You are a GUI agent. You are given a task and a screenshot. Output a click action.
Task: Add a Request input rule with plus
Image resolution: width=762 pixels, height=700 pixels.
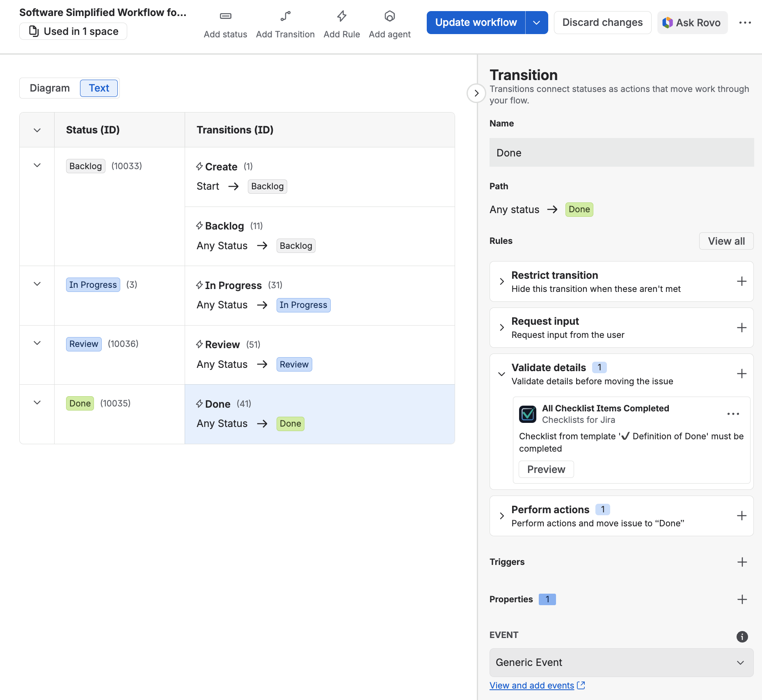coord(741,328)
